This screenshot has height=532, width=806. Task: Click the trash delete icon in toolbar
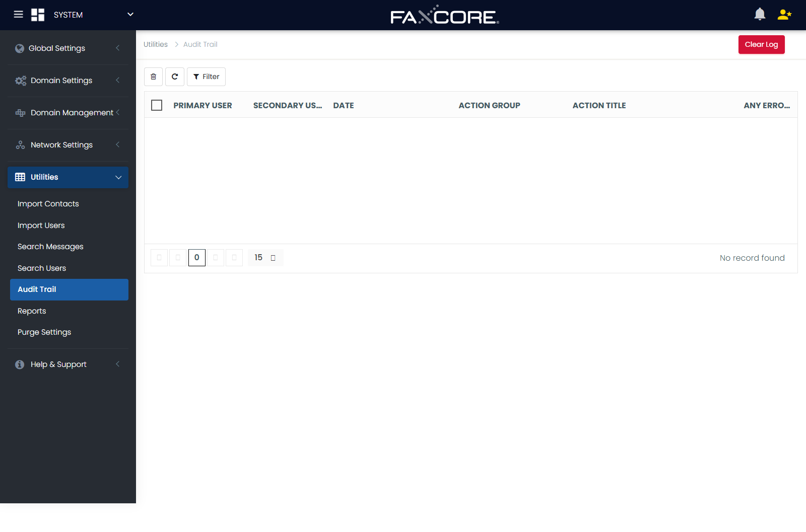point(154,77)
